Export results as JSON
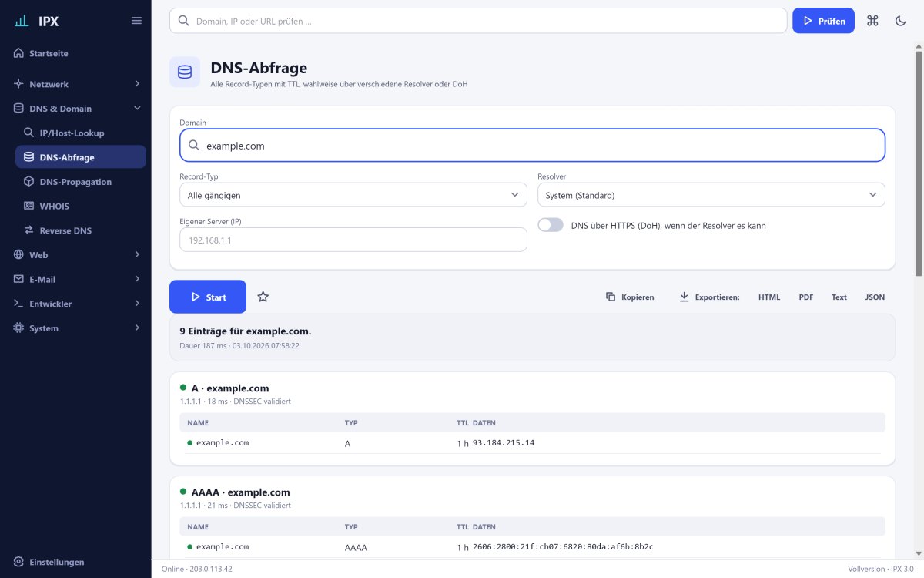Screen dimensions: 924x578 click(875, 297)
